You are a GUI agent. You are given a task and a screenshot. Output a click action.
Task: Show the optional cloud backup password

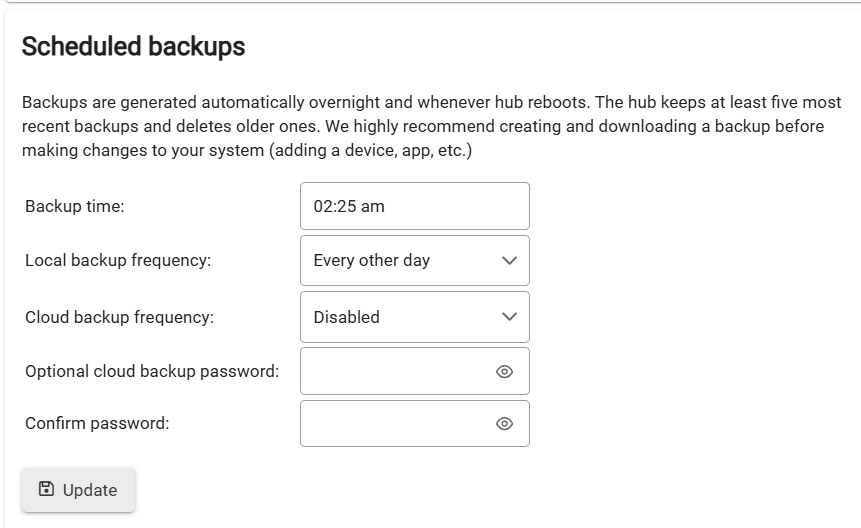click(x=505, y=372)
